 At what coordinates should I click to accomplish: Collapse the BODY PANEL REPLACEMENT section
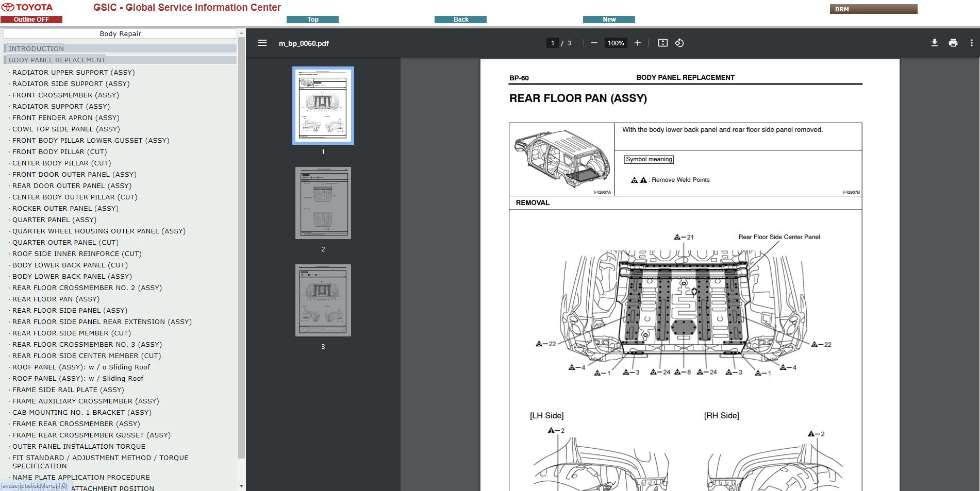pos(57,60)
